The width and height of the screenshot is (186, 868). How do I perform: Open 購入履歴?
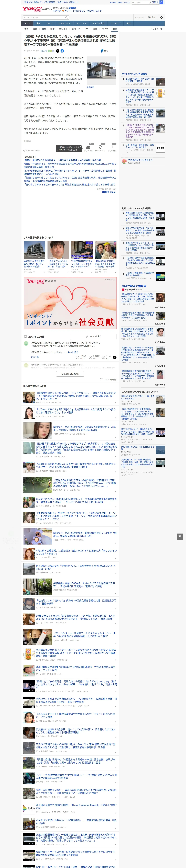pos(152,18)
